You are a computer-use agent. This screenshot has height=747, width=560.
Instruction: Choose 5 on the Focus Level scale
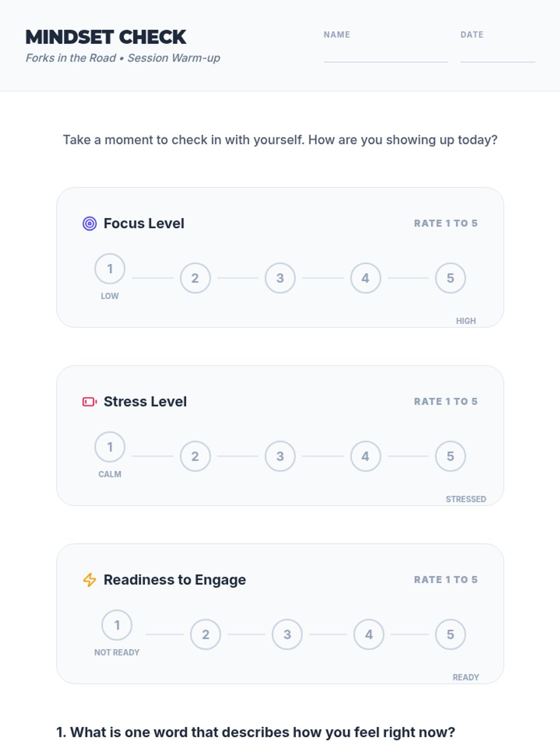click(450, 278)
